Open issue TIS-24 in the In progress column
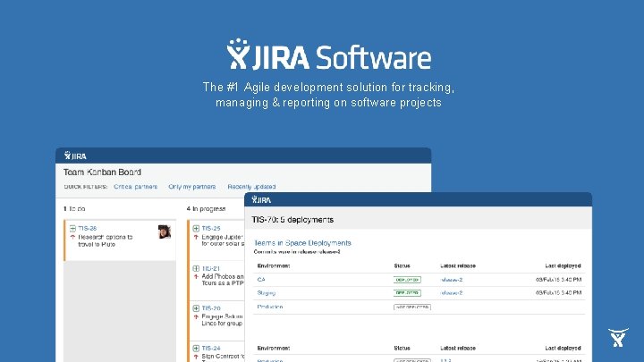The width and height of the screenshot is (644, 362). [211, 348]
